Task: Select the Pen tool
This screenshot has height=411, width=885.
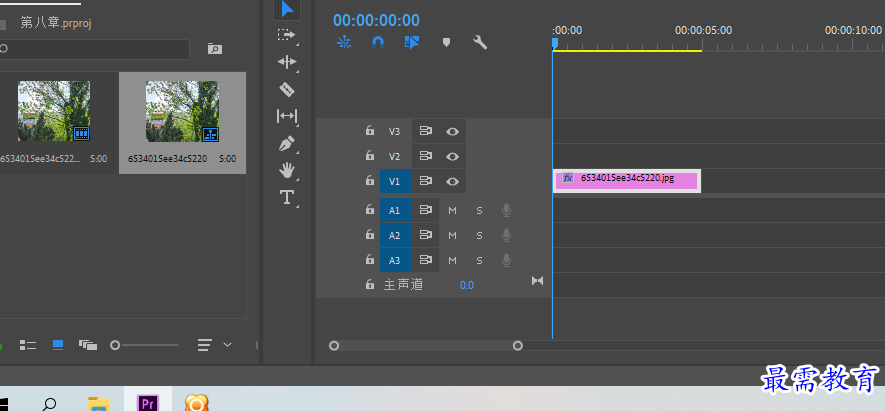Action: pos(287,143)
